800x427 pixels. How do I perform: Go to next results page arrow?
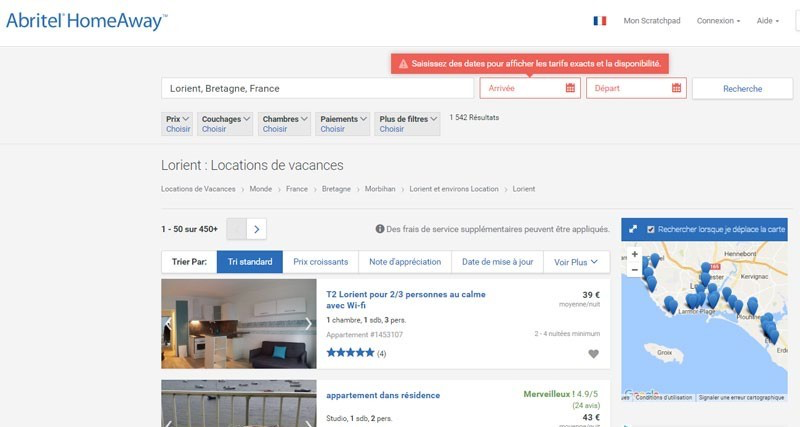point(257,229)
